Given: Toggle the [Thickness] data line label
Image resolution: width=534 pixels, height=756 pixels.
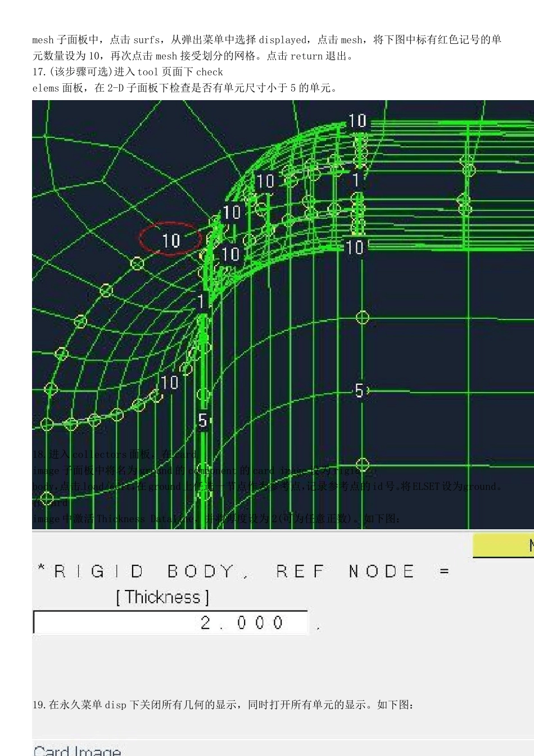Looking at the screenshot, I should (162, 597).
